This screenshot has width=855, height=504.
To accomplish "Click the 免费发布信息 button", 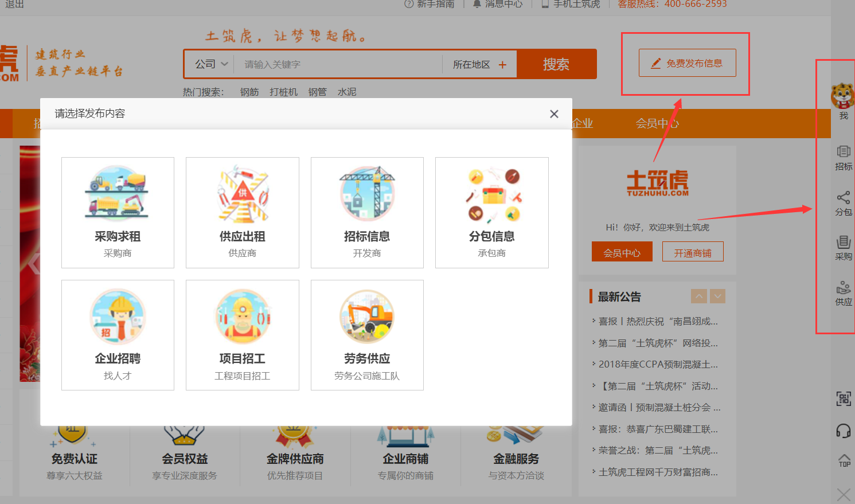I will [687, 63].
